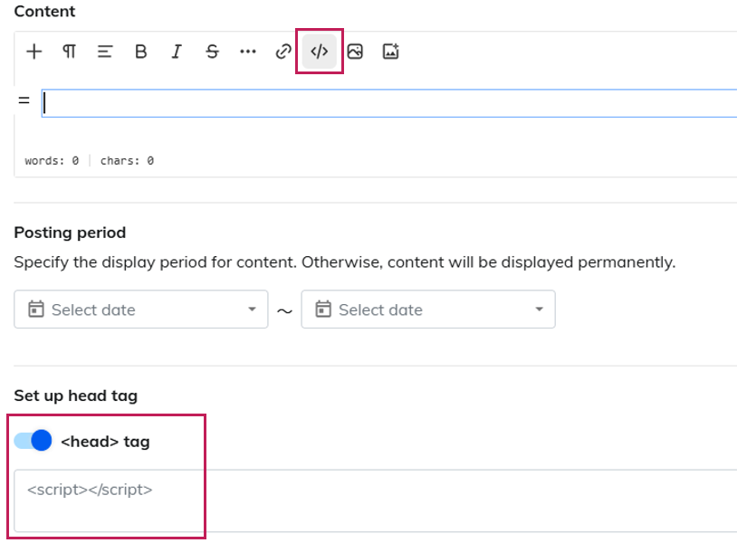This screenshot has height=543, width=756.
Task: Toggle bold formatting
Action: [x=140, y=52]
